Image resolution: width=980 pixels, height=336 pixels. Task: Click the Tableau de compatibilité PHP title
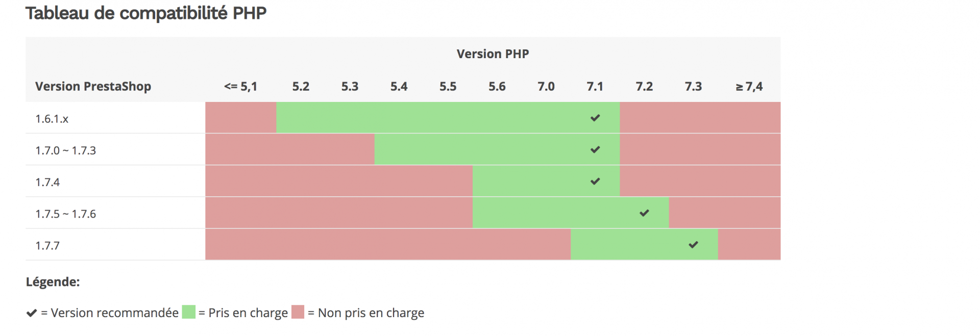pos(146,13)
